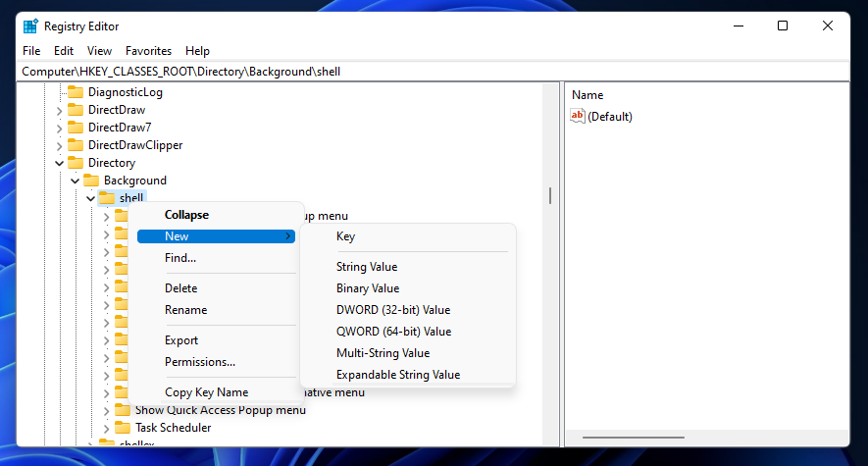This screenshot has width=868, height=466.
Task: Open the Help menu
Action: [x=197, y=51]
